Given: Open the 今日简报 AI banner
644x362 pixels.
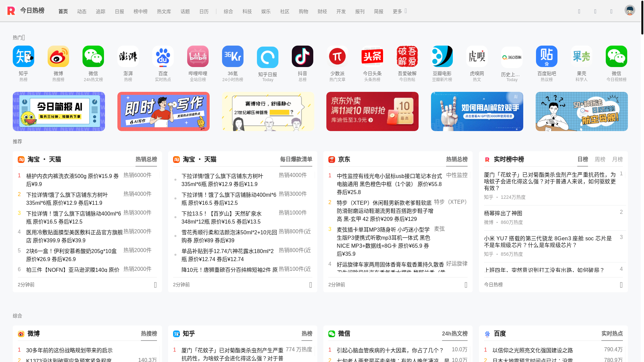Looking at the screenshot, I should click(x=59, y=111).
